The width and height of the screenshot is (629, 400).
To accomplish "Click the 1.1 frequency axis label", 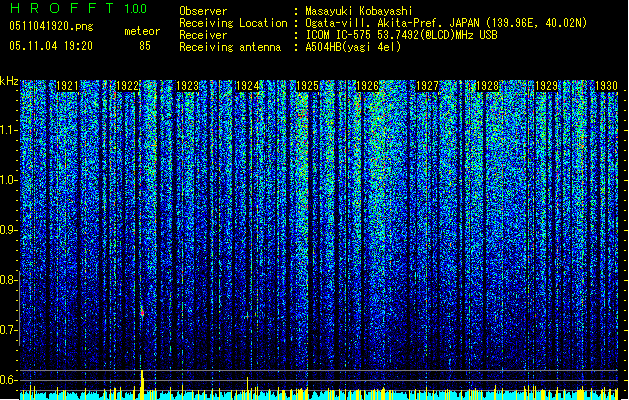I will point(9,130).
